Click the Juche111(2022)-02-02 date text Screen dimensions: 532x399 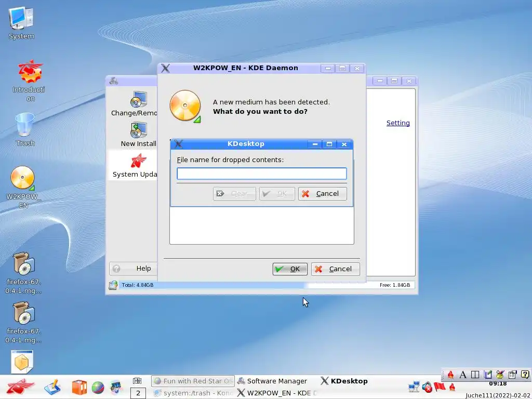(498, 395)
